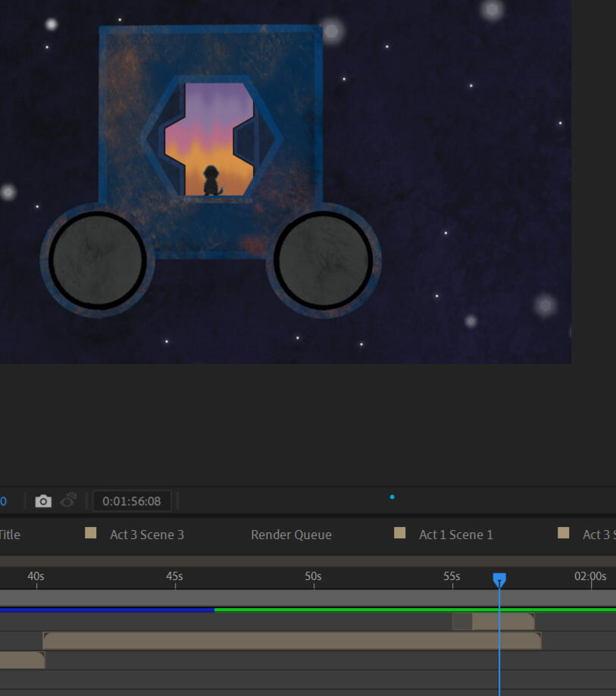Click the creature silhouette in the vehicle window

(211, 180)
